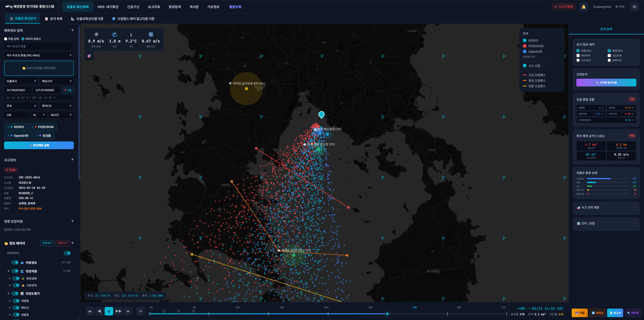Step the playback backward
The height and width of the screenshot is (320, 644).
tap(99, 311)
